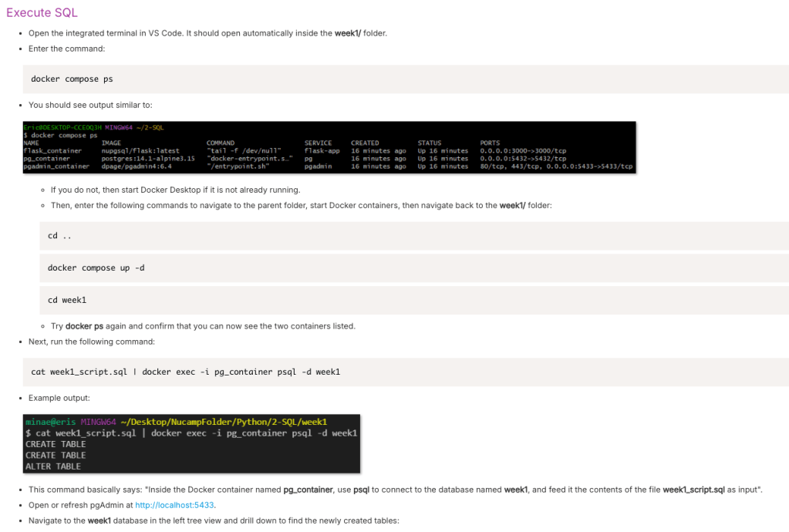Click "Navigate to the week1 database" bullet line
The width and height of the screenshot is (789, 532).
coord(213,520)
